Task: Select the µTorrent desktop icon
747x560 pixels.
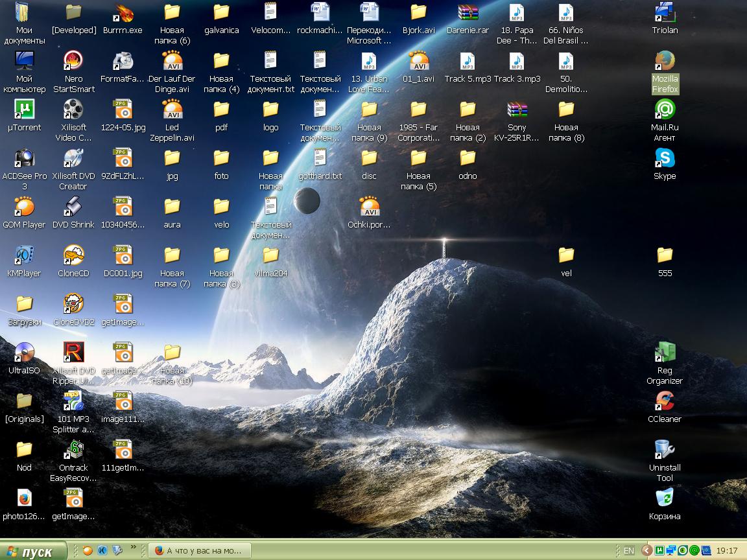Action: tap(24, 110)
